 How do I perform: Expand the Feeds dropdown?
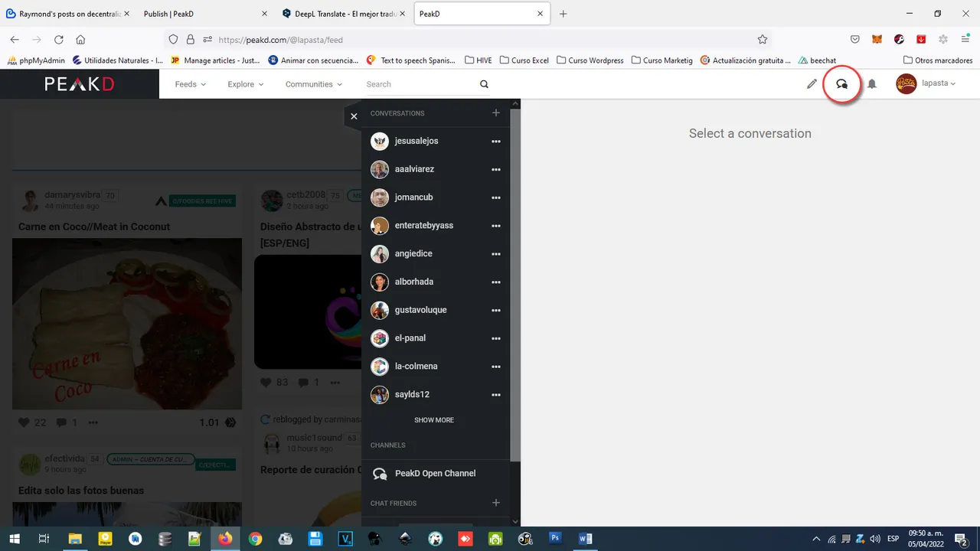(190, 84)
